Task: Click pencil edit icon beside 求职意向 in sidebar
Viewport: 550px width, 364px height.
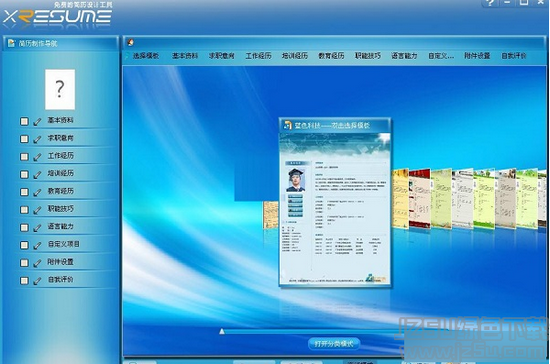Action: tap(37, 139)
